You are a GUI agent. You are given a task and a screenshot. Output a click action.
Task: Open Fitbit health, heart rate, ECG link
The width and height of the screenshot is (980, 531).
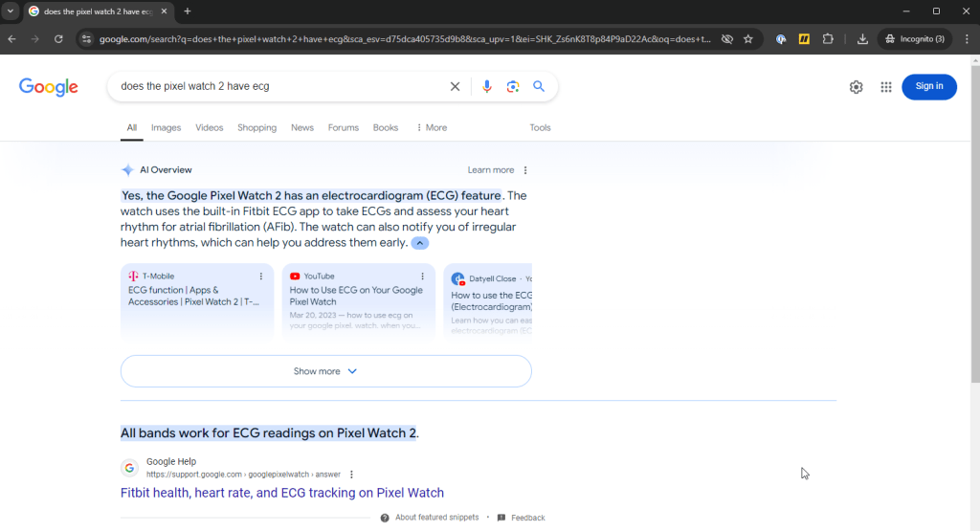(x=282, y=493)
